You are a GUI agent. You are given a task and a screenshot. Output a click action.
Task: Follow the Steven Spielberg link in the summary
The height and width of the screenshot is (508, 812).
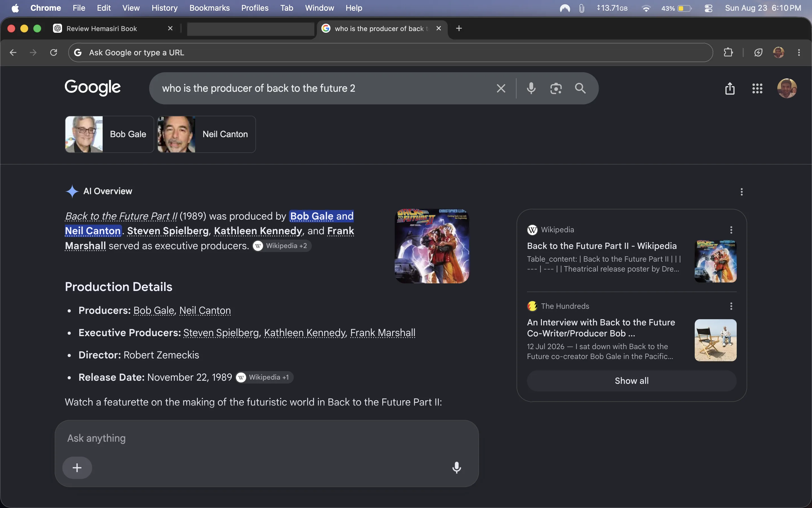click(x=168, y=231)
